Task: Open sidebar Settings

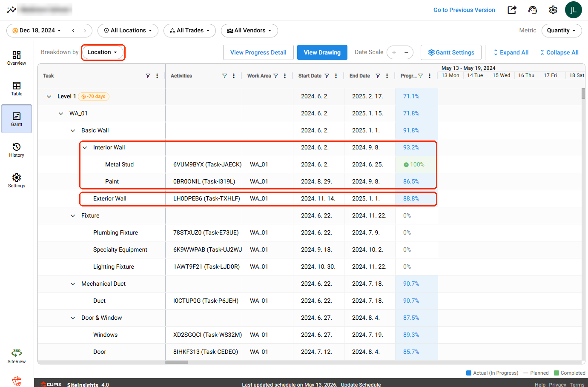Action: click(17, 181)
